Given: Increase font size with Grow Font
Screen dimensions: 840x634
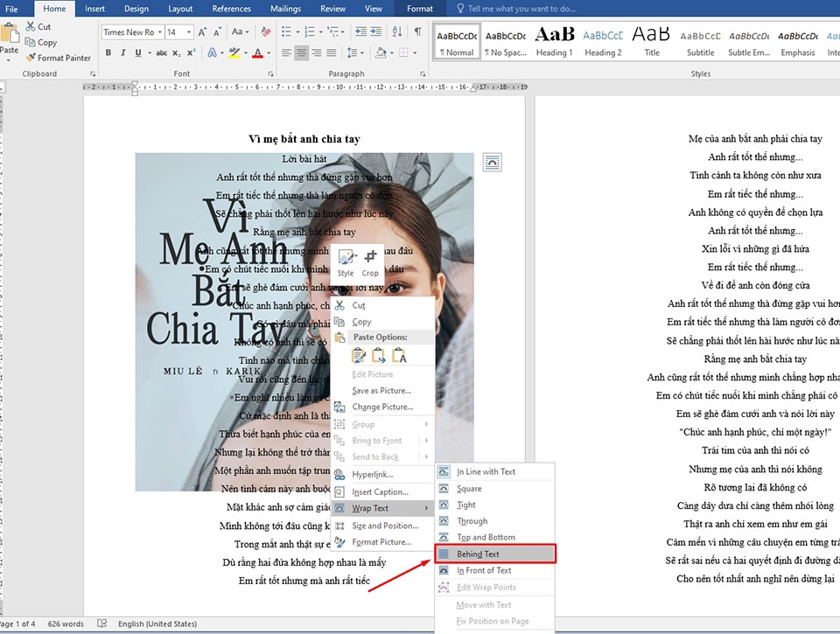Looking at the screenshot, I should 202,32.
